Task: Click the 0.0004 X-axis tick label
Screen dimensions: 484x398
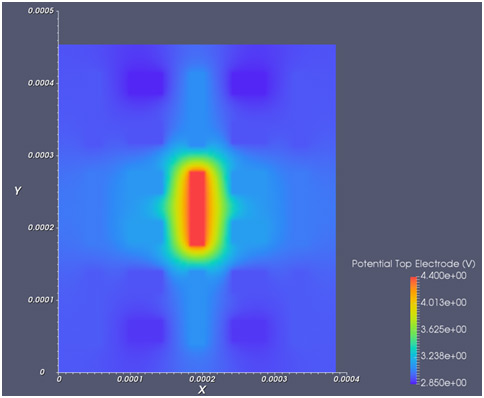Action: (347, 379)
